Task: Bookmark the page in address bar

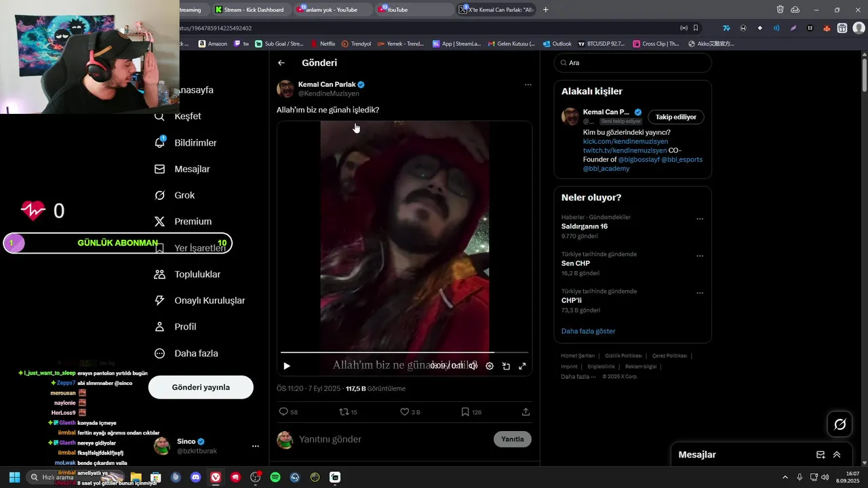Action: pos(696,28)
